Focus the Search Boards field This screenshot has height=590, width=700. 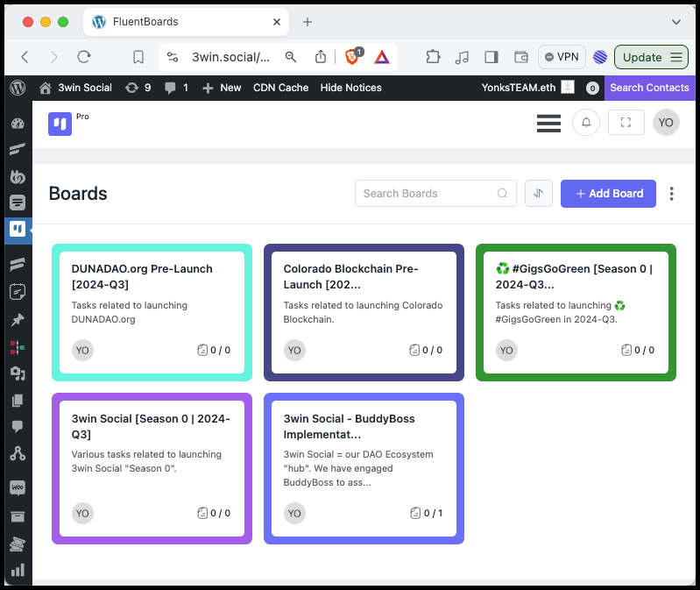tap(435, 194)
